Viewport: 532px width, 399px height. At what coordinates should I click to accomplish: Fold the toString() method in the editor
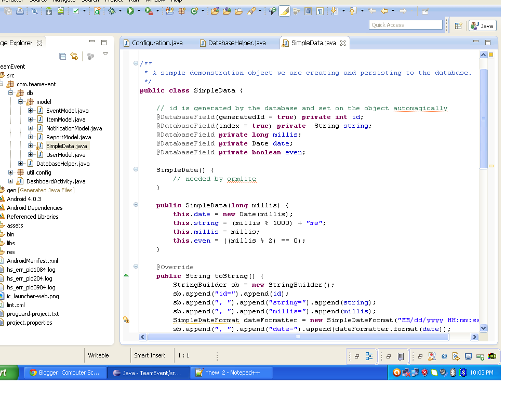[136, 267]
